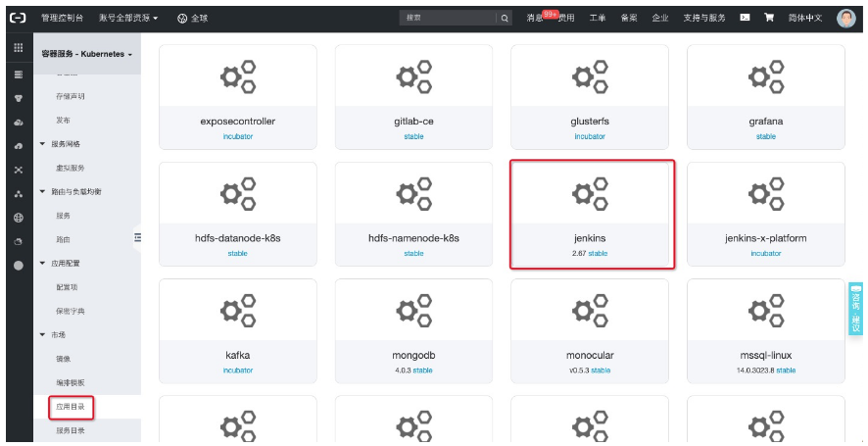Collapse the 市场 section

(43, 334)
